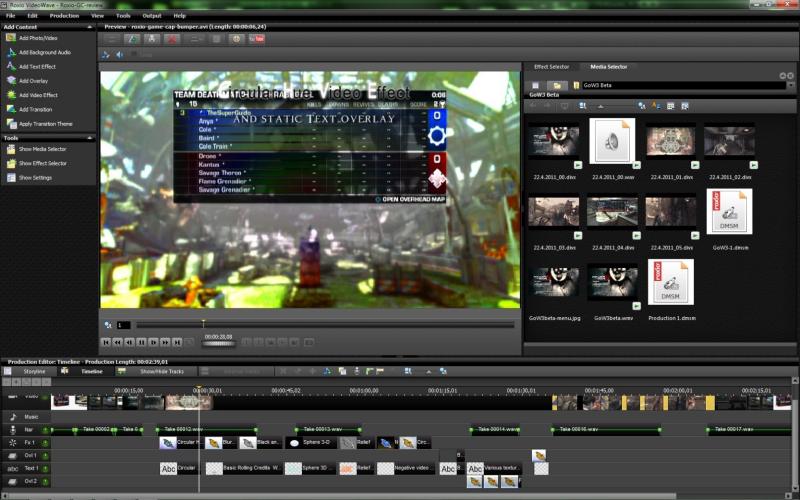Select the Production 1.dmsm file
Viewport: 800px width, 500px height.
[x=670, y=282]
